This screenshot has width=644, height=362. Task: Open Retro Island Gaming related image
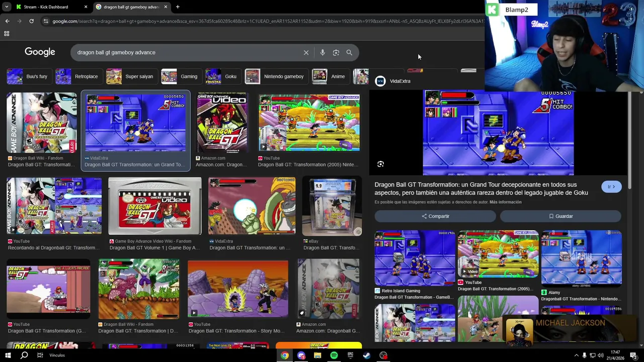(x=415, y=258)
